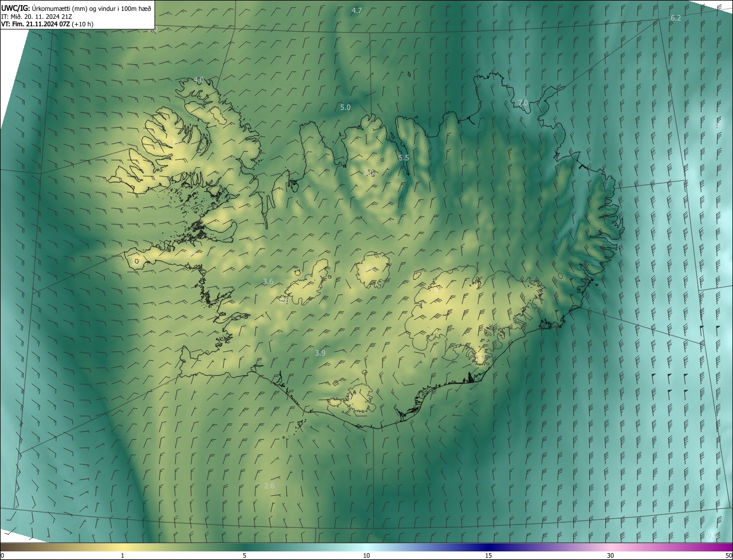Click the 4.0 value label over the Westfjords
Screen dimensions: 733x560
pyautogui.click(x=199, y=80)
